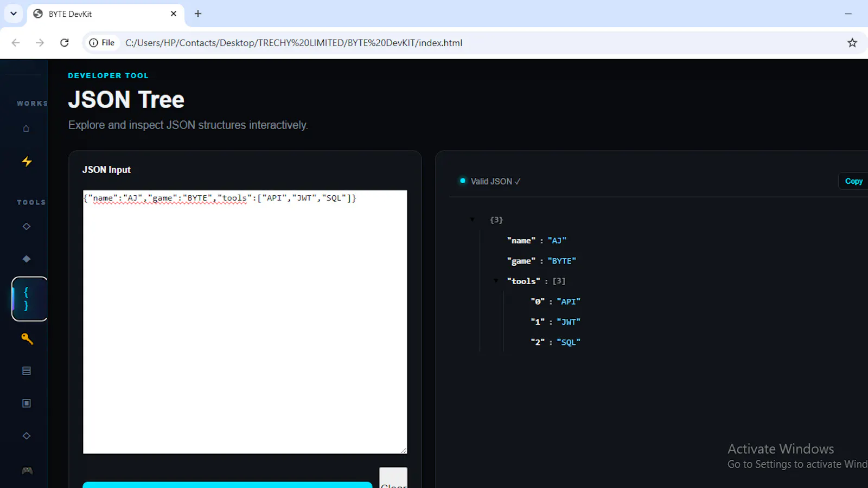This screenshot has height=488, width=868.
Task: Close the BYTE DevKit tab
Action: [x=174, y=14]
